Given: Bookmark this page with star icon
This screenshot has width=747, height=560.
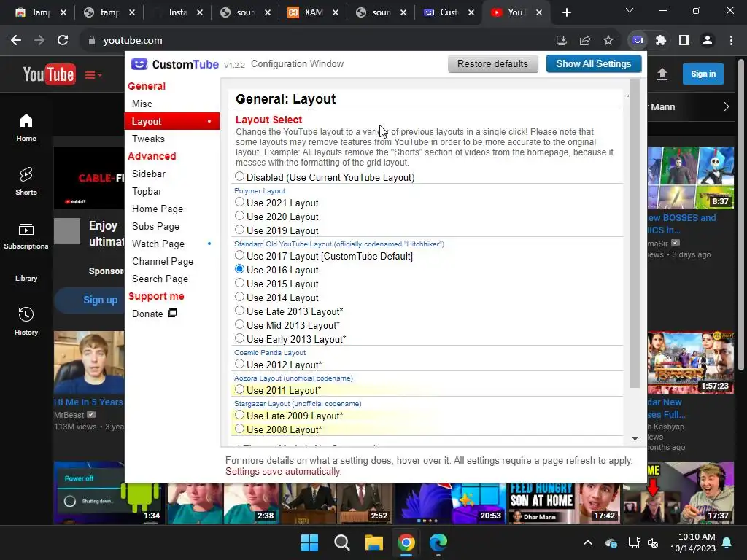Looking at the screenshot, I should (608, 41).
